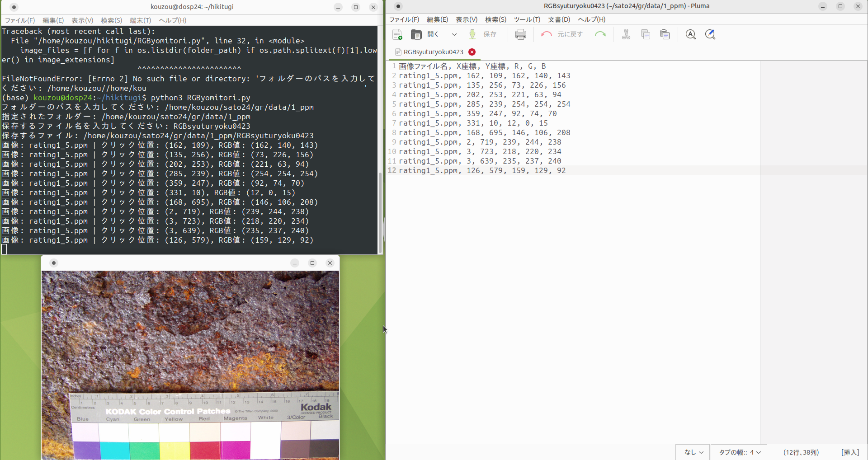
Task: Click terminal line with RGB値: (146, 106, 208)
Action: (x=160, y=202)
